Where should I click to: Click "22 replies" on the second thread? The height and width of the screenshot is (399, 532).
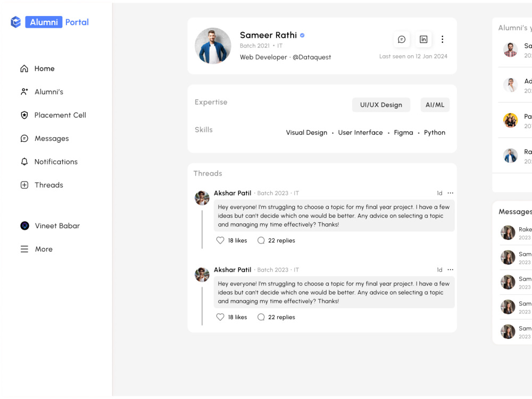pyautogui.click(x=281, y=317)
